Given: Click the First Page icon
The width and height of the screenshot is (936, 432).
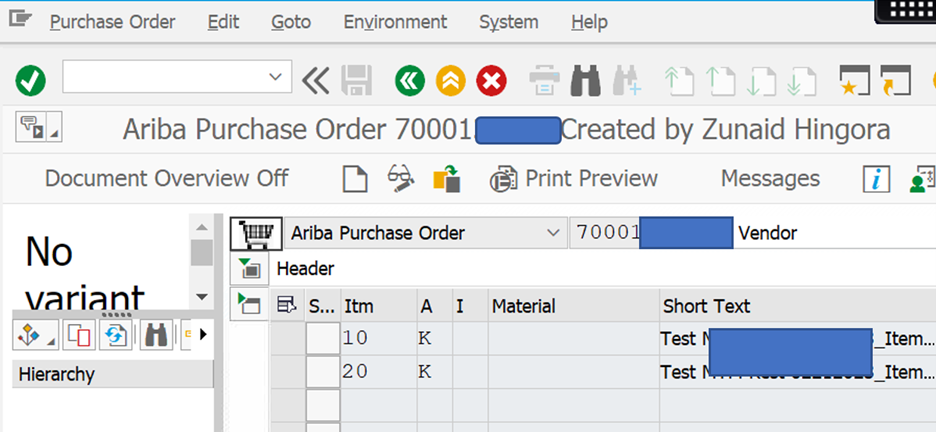Looking at the screenshot, I should pos(679,80).
